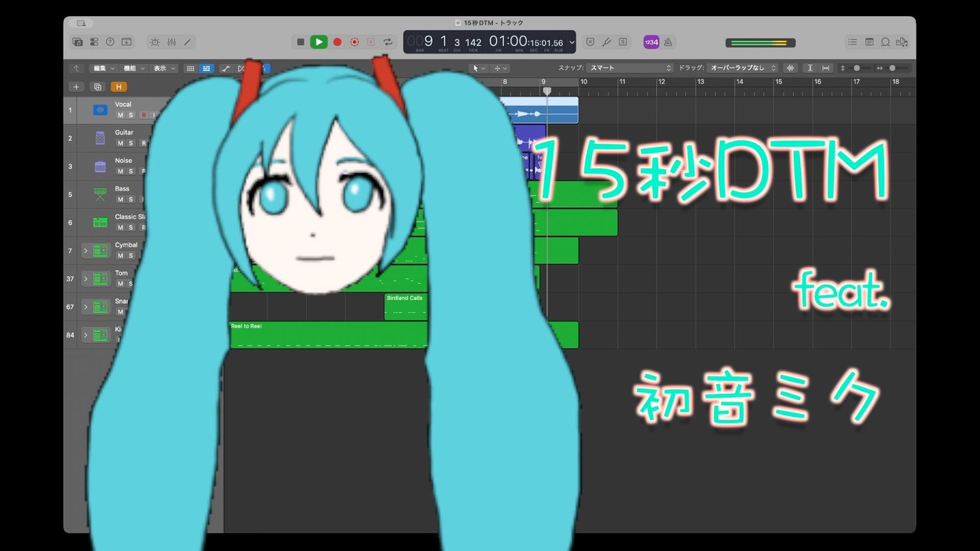Stop playback
Viewport: 980px width, 551px height.
pyautogui.click(x=301, y=42)
